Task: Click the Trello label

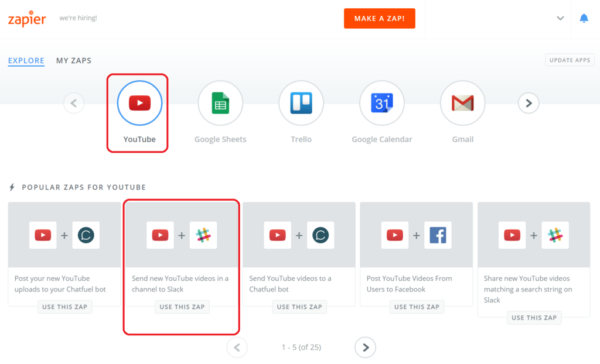Action: [301, 139]
